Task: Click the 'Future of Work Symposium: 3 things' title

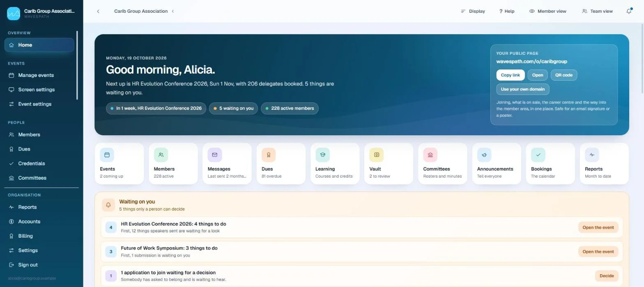Action: point(169,248)
